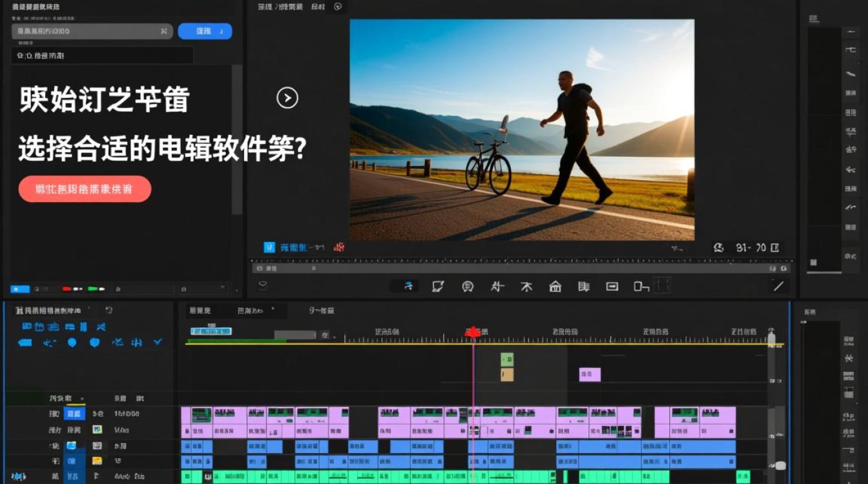The height and width of the screenshot is (484, 868).
Task: Click the blue checkmark icon in timeline tools
Action: click(158, 342)
